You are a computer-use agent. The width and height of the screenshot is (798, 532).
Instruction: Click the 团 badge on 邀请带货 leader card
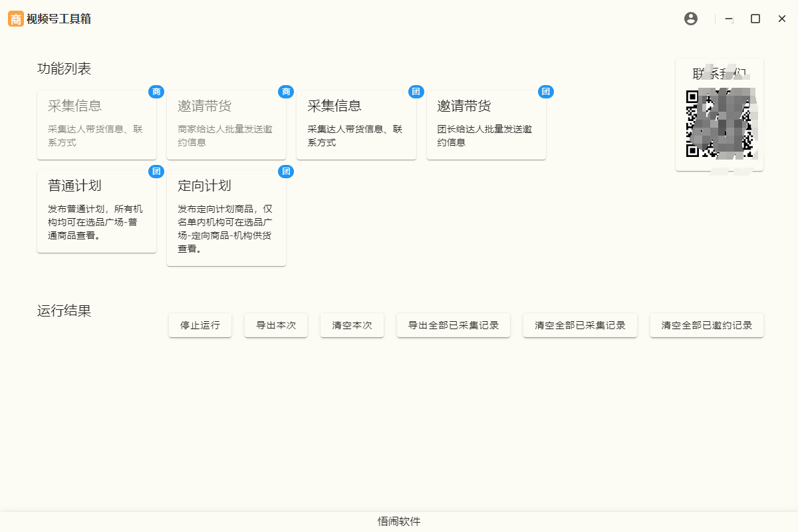click(x=545, y=92)
